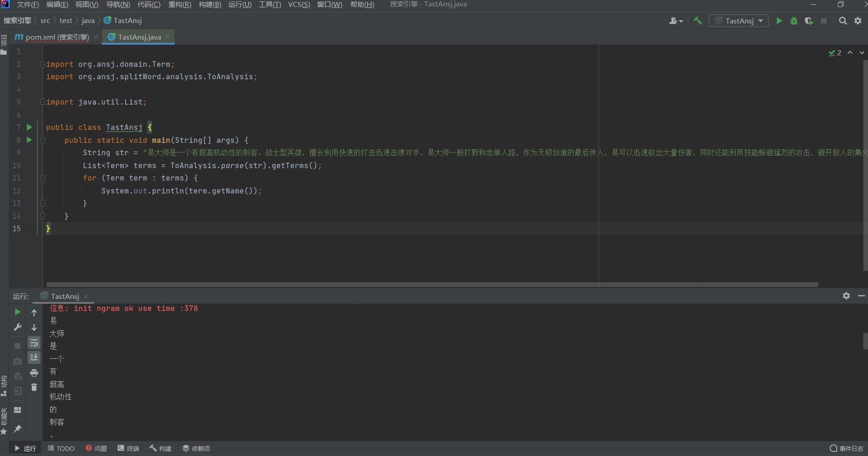The height and width of the screenshot is (456, 868).
Task: Open the 编辑(E) menu
Action: pos(57,5)
